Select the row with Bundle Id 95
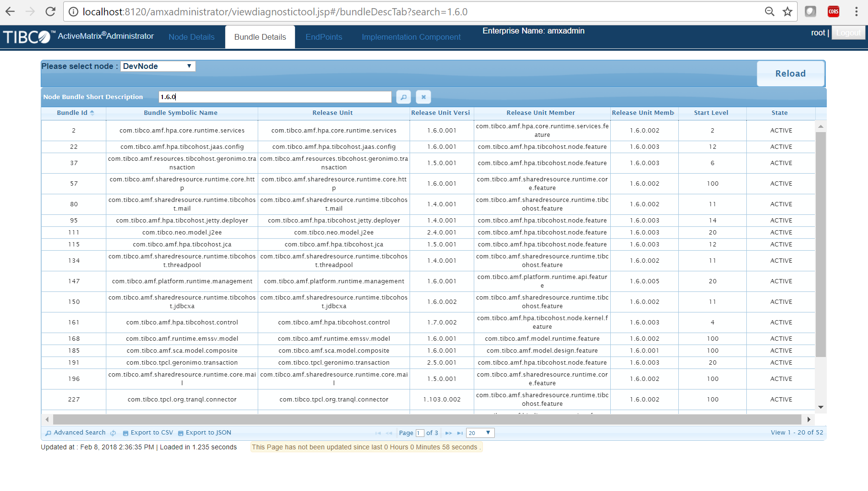Screen dimensions: 868x491 click(428, 221)
